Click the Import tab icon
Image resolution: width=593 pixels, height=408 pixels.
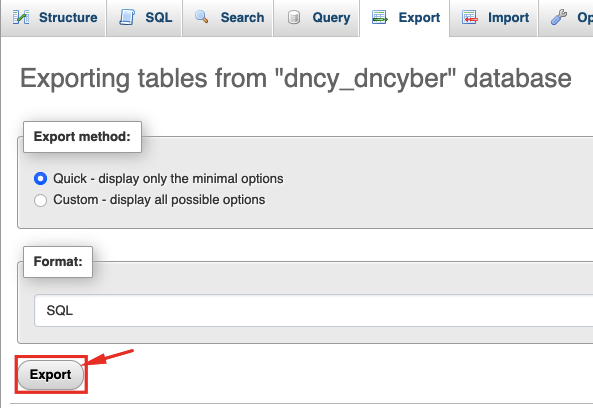point(470,17)
